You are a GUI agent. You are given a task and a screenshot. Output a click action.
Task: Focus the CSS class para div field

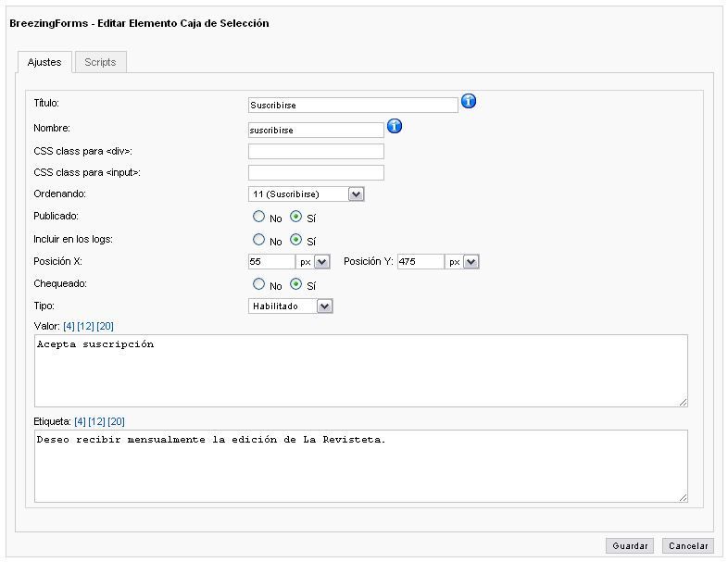316,151
